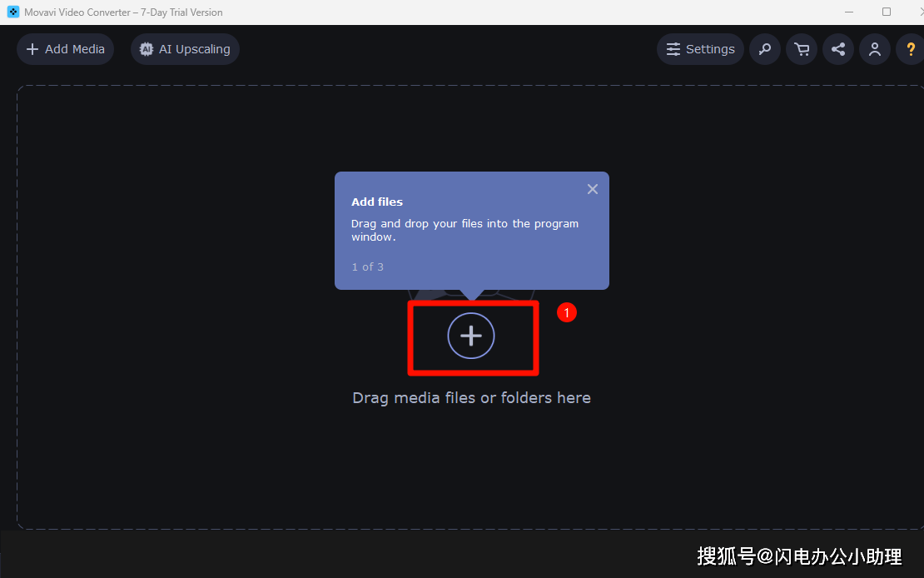Viewport: 924px width, 578px height.
Task: Open the Settings menu
Action: [700, 49]
